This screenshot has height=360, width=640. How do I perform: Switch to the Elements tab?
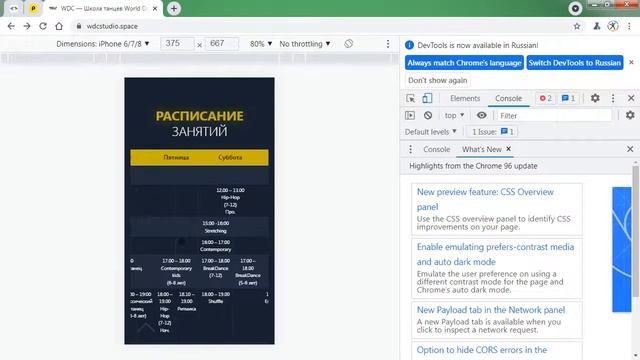click(x=465, y=98)
